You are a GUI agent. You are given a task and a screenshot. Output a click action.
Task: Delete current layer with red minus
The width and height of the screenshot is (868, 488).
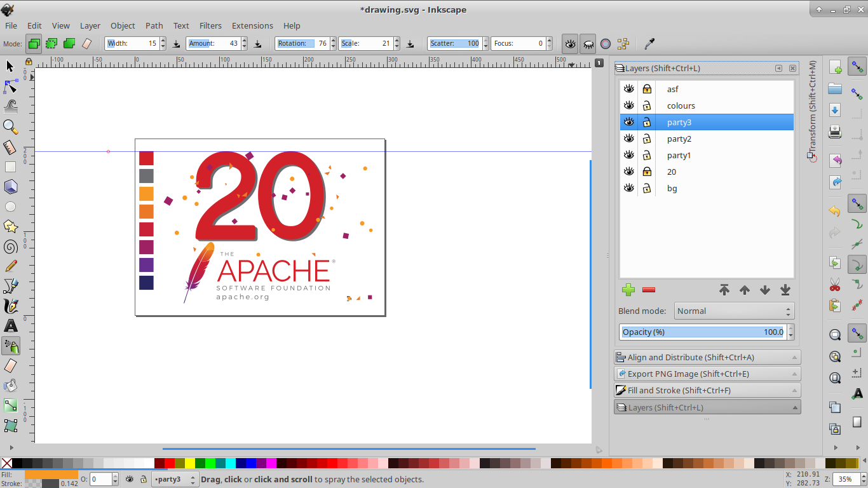[649, 290]
